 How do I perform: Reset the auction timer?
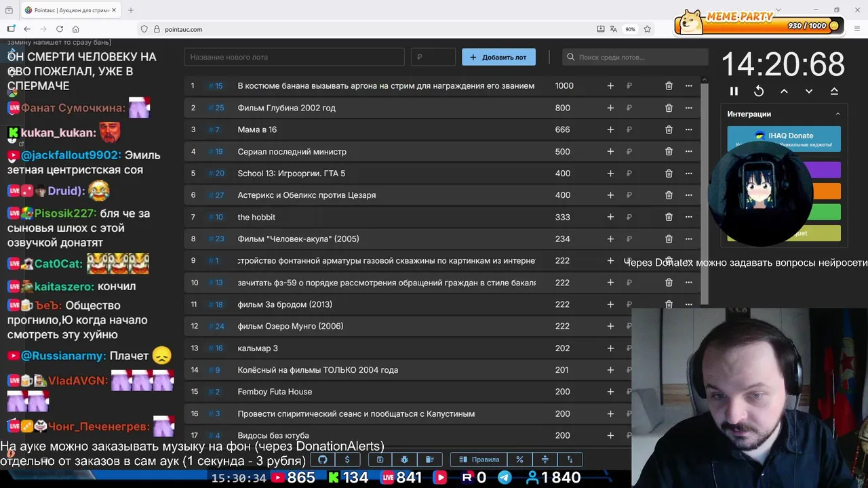click(759, 91)
